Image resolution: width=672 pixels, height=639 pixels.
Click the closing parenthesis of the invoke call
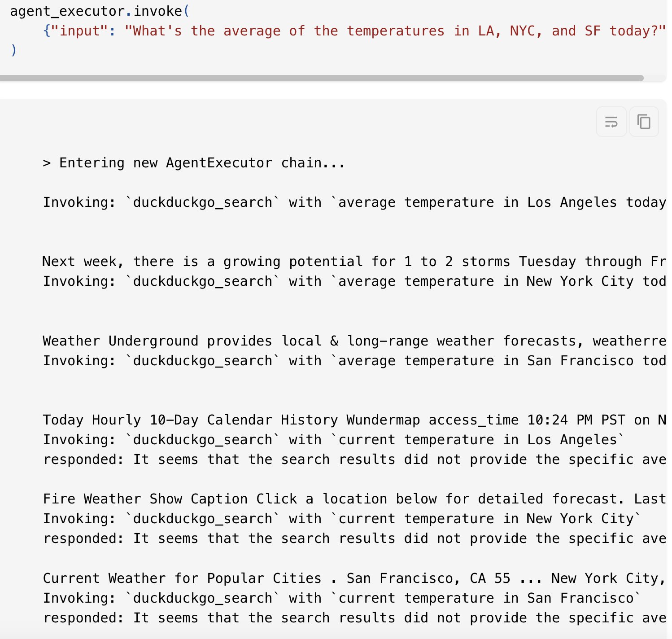pos(13,50)
